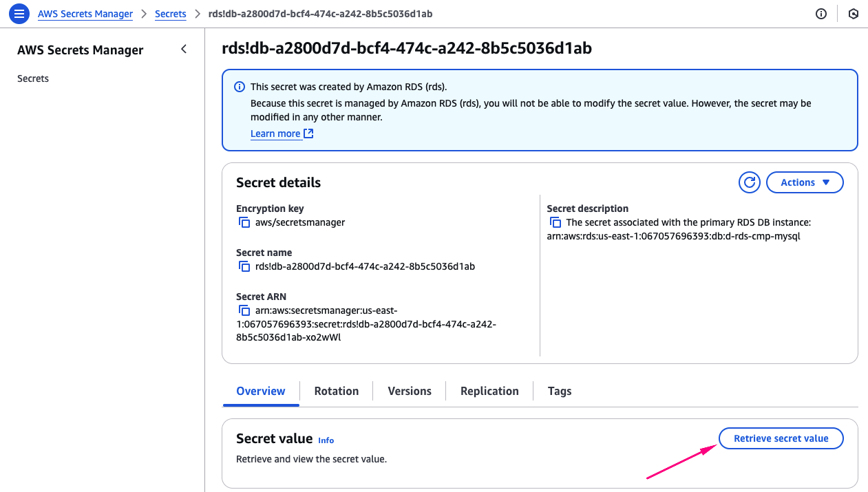The width and height of the screenshot is (868, 492).
Task: Click the info icon in top bar
Action: pos(821,14)
